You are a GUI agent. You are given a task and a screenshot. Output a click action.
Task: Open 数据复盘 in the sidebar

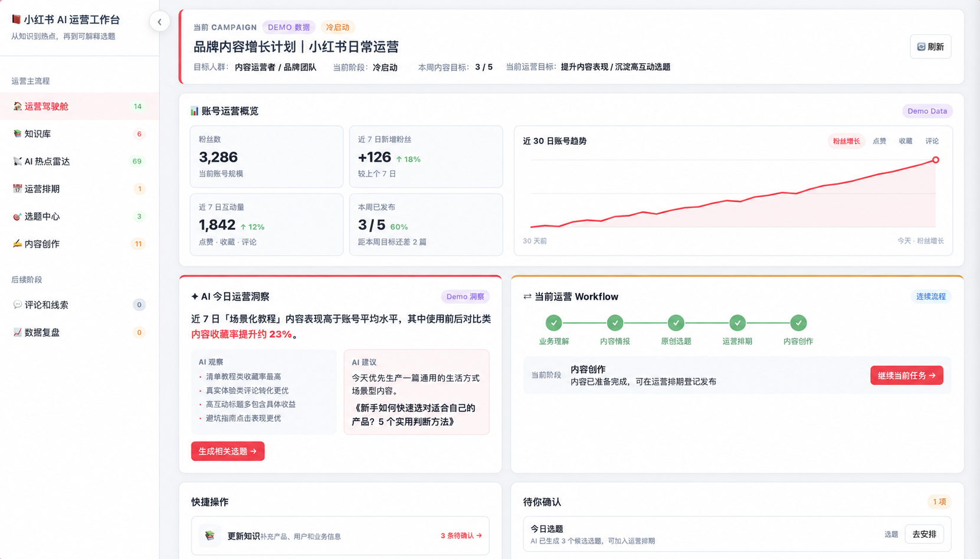pyautogui.click(x=80, y=332)
